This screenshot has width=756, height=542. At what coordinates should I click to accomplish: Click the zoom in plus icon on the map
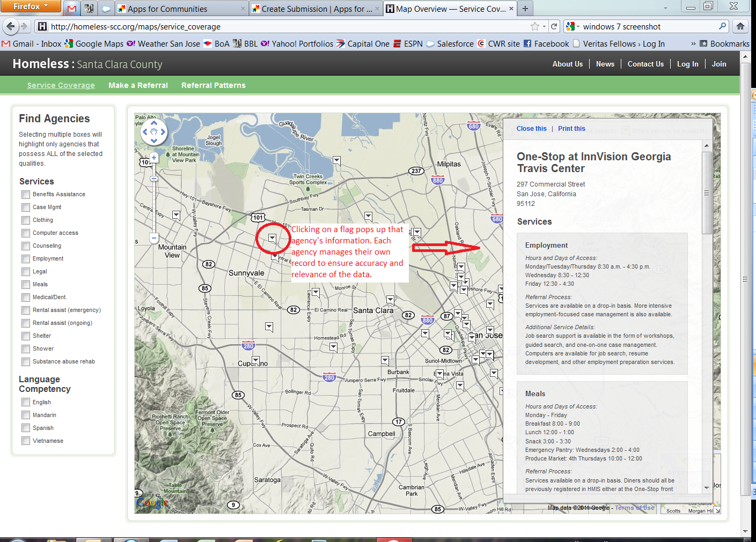pyautogui.click(x=154, y=158)
